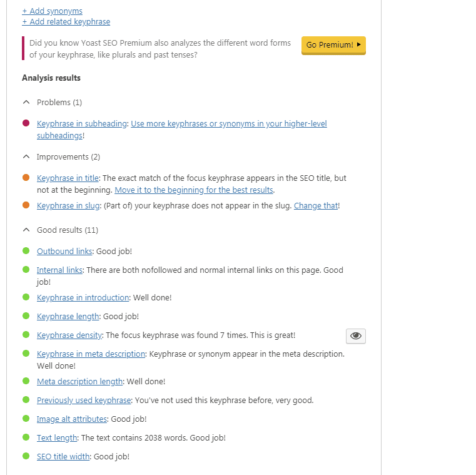The width and height of the screenshot is (476, 475).
Task: Open the Outbound links help link
Action: click(64, 252)
